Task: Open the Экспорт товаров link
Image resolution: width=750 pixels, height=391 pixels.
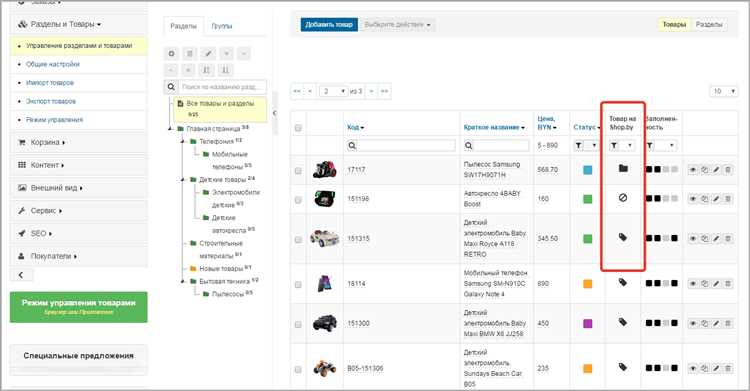Action: [51, 101]
